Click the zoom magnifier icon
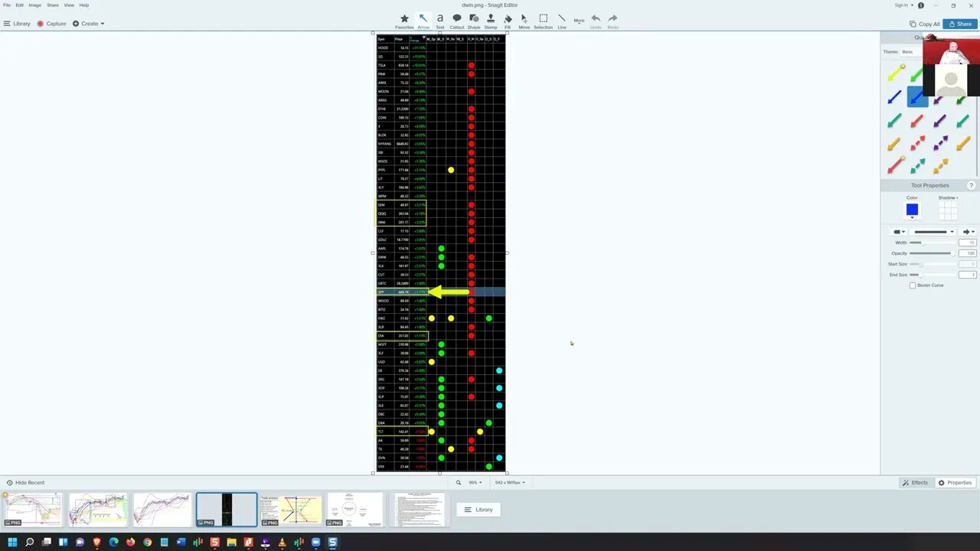Viewport: 980px width, 551px height. pos(459,483)
